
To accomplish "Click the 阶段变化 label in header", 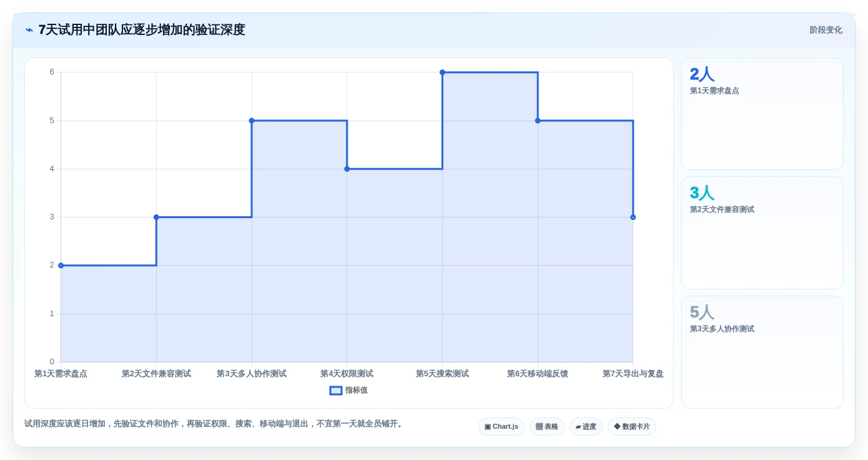I will point(826,30).
